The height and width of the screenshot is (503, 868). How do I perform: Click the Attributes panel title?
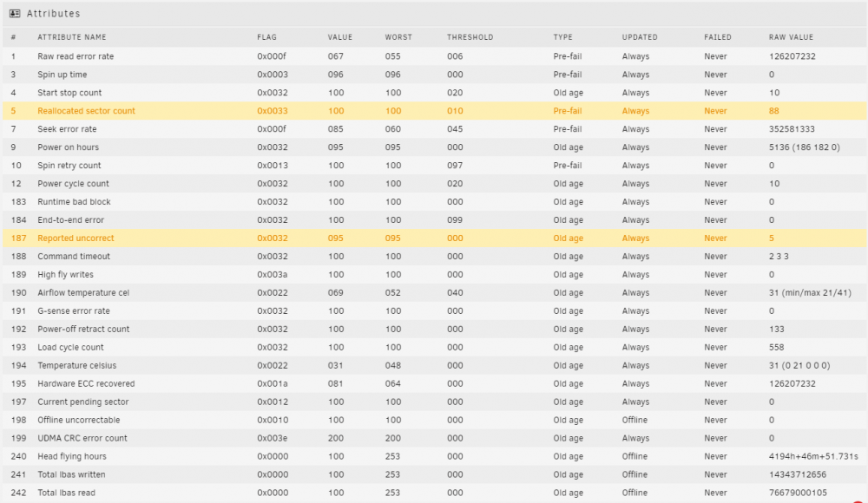(x=54, y=13)
